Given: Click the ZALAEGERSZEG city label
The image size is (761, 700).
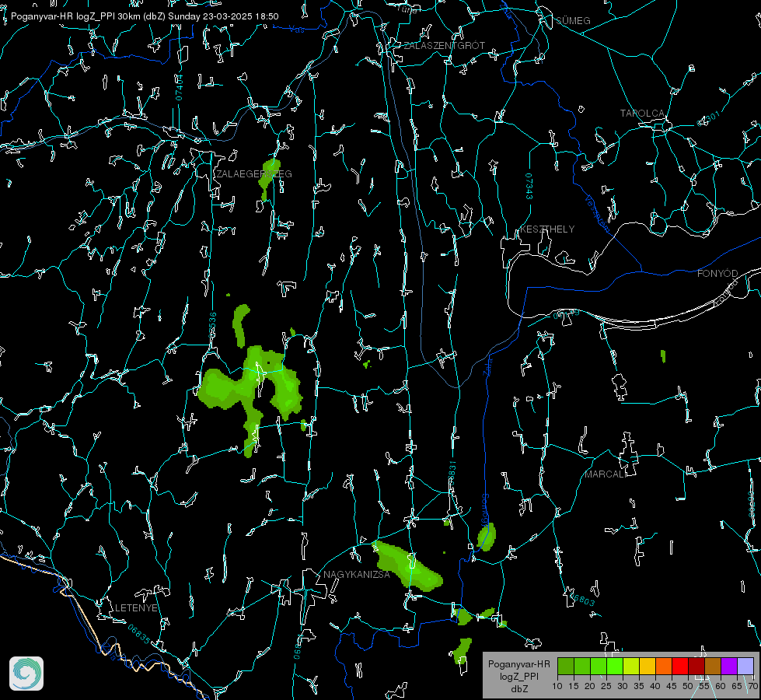Looking at the screenshot, I should point(254,174).
